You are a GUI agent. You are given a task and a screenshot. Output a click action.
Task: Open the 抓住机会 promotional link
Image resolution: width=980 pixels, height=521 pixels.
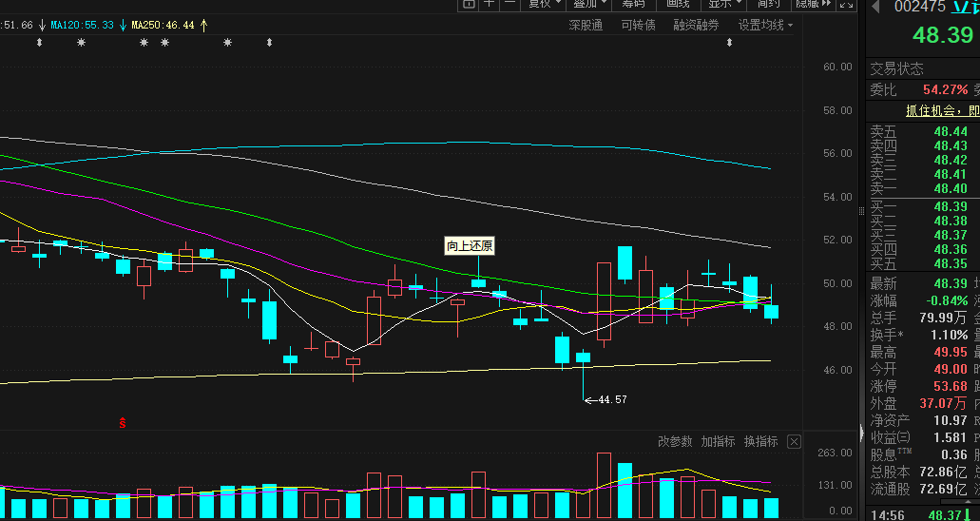pos(943,111)
